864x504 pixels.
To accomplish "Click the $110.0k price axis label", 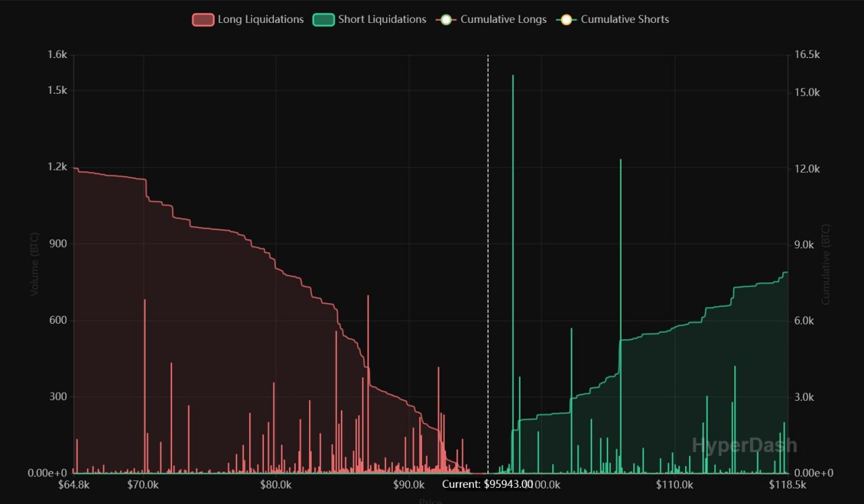I will [x=674, y=484].
